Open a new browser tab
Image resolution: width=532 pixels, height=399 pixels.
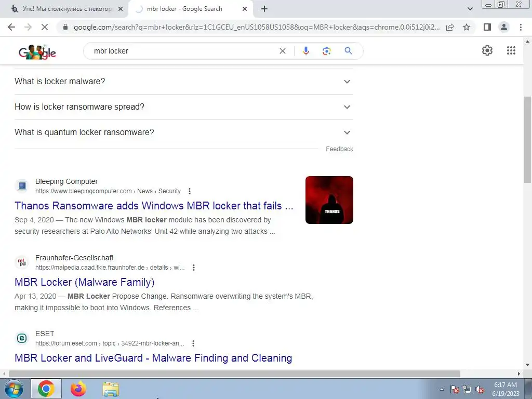coord(264,9)
